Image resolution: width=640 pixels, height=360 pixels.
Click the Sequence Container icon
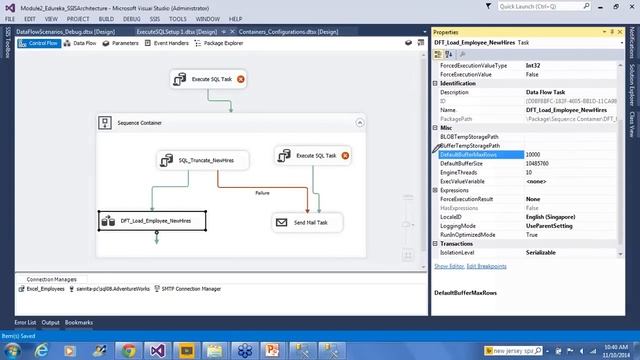tap(105, 122)
